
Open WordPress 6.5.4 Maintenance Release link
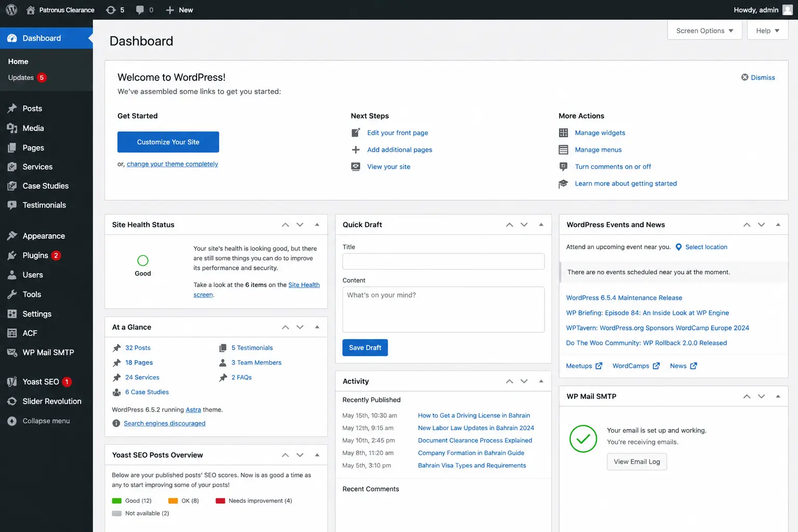(x=624, y=298)
